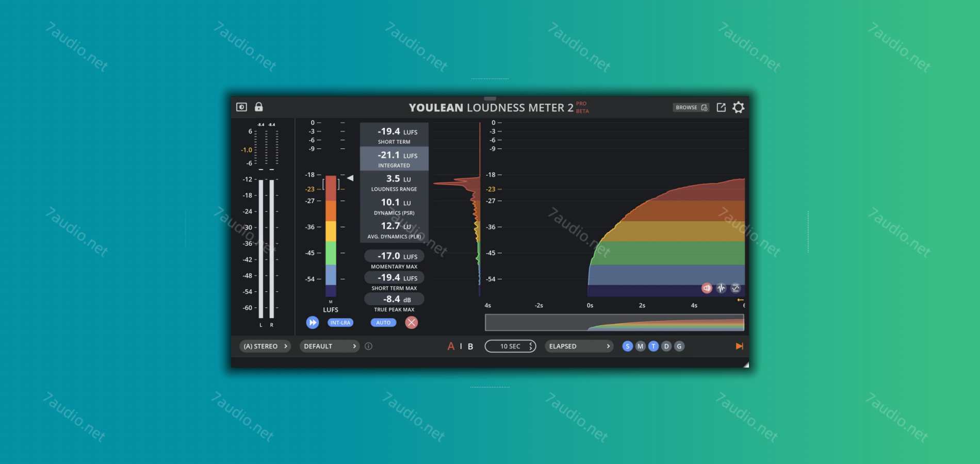Screen dimensions: 980x464
Task: Click the white triangle target marker
Action: click(x=350, y=178)
